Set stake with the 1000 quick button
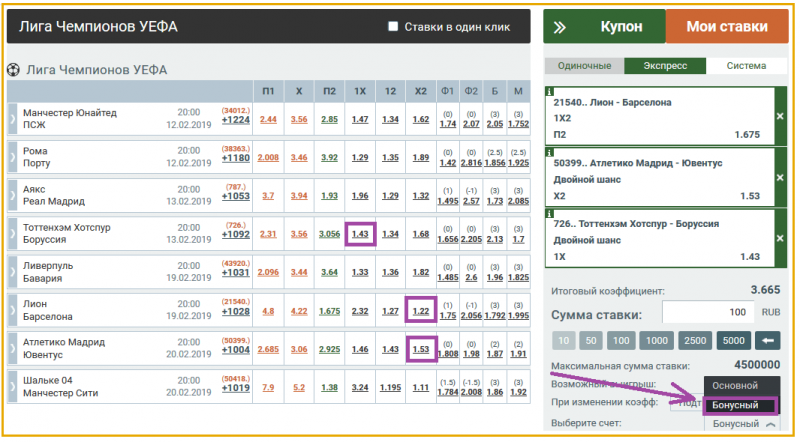Viewport: 800px width, 442px height. pos(657,340)
